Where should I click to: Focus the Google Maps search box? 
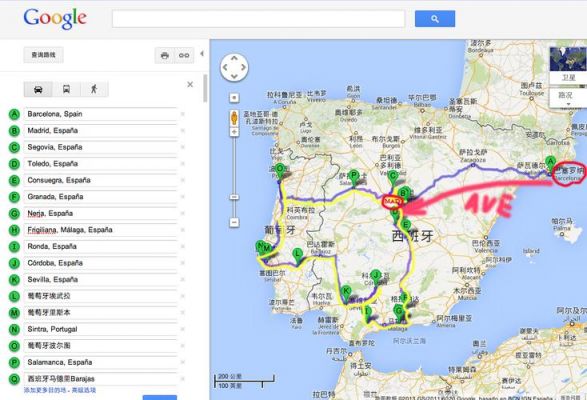pyautogui.click(x=258, y=19)
